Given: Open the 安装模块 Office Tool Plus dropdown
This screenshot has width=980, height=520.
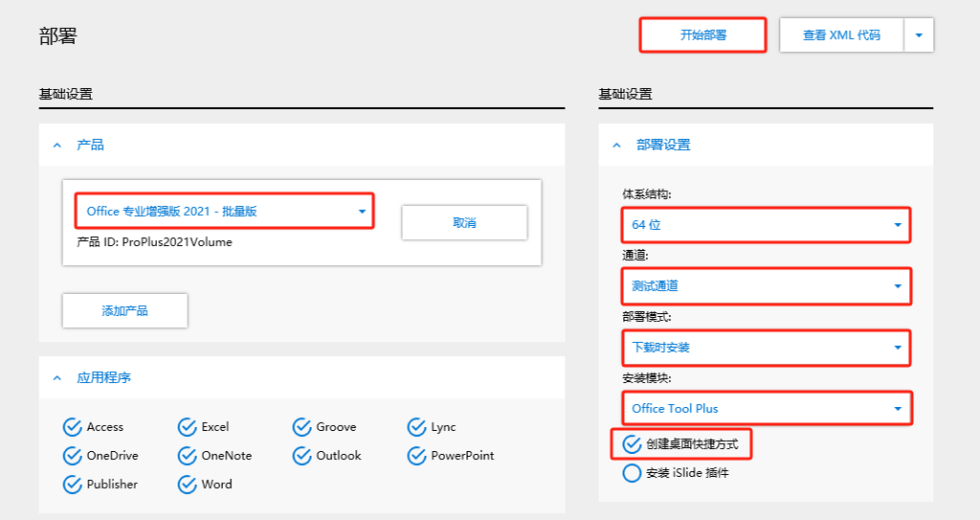Looking at the screenshot, I should coord(767,408).
